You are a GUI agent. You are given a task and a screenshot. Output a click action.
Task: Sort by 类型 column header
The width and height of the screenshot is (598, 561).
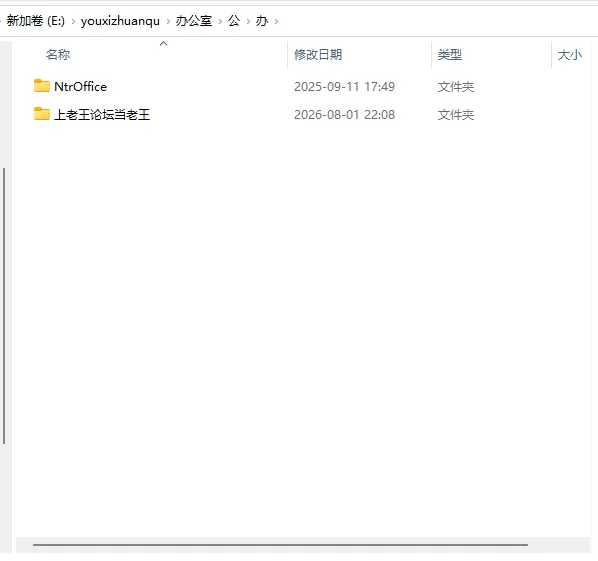450,55
